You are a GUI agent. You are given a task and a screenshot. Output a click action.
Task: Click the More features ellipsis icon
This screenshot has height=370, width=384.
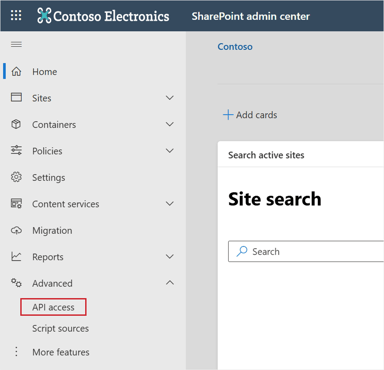click(x=16, y=351)
